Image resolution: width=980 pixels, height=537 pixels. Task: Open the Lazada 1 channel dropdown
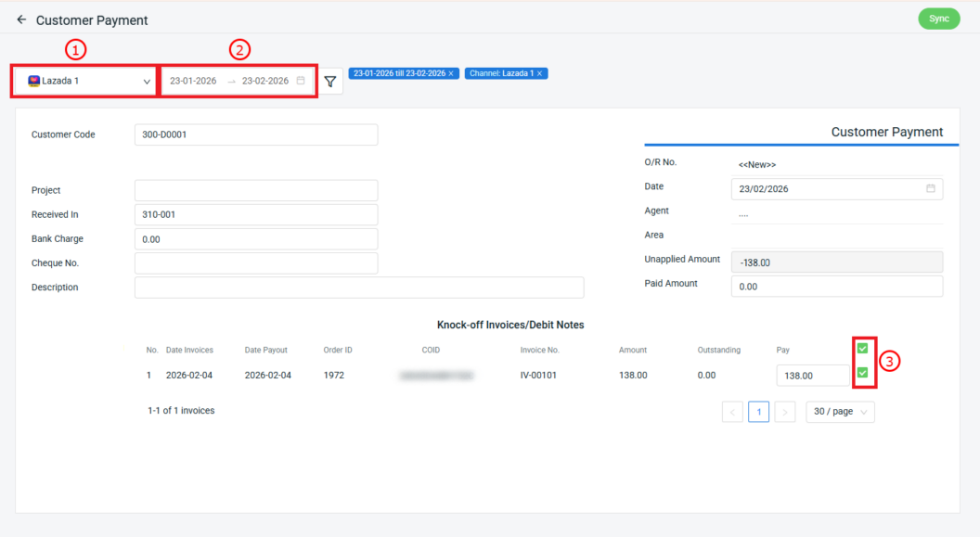click(x=85, y=81)
